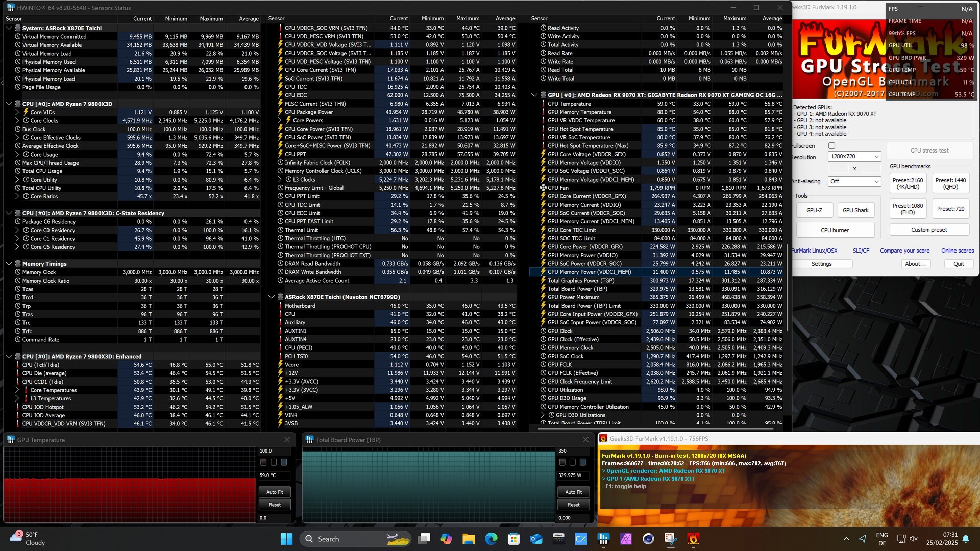Open the FurMark Linux/OSX link

click(815, 251)
